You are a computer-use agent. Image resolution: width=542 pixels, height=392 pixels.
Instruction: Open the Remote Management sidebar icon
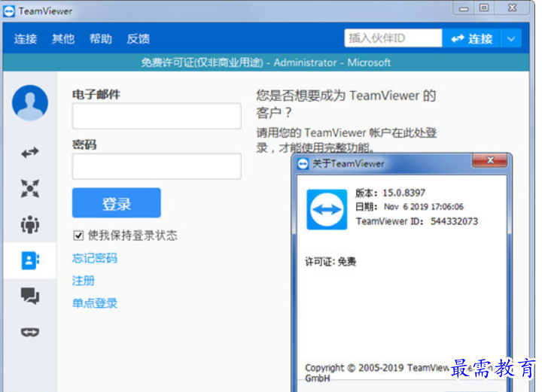coord(30,189)
